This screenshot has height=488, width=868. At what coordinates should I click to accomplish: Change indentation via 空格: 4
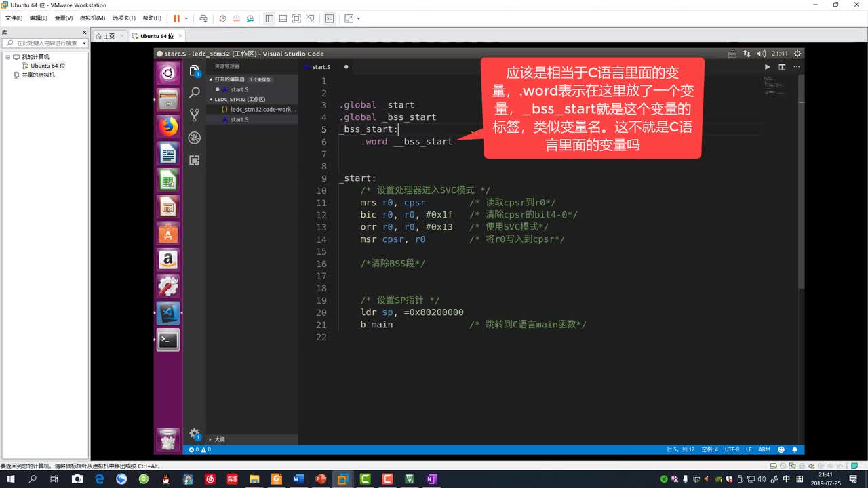[709, 449]
